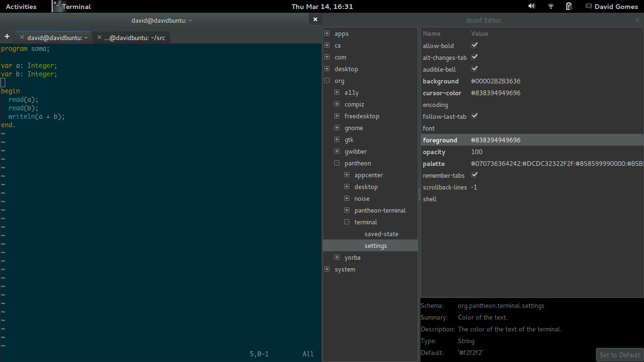Collapse the pantheon tree node
644x362 pixels.
coord(337,163)
